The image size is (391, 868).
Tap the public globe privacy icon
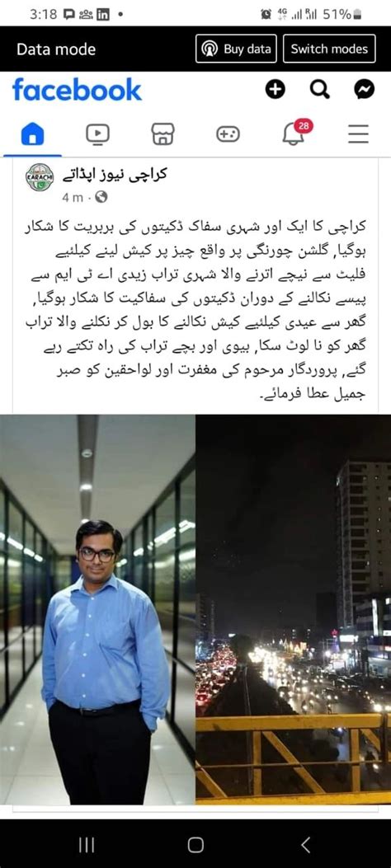(101, 197)
